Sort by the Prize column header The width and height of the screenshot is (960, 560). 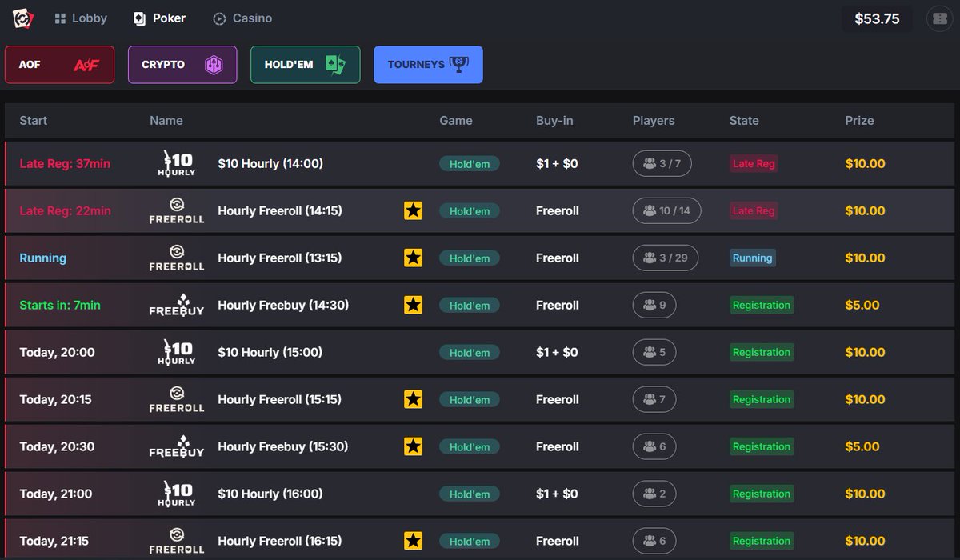pos(859,121)
